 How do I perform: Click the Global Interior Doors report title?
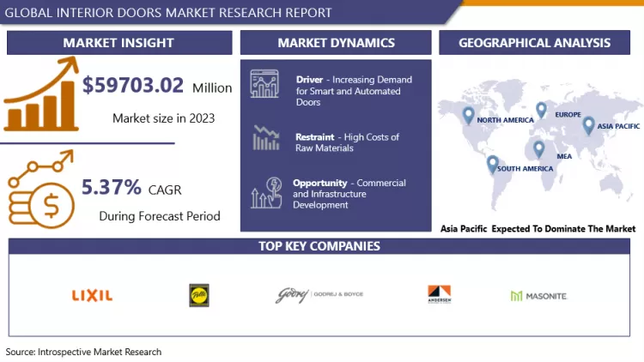pyautogui.click(x=168, y=13)
